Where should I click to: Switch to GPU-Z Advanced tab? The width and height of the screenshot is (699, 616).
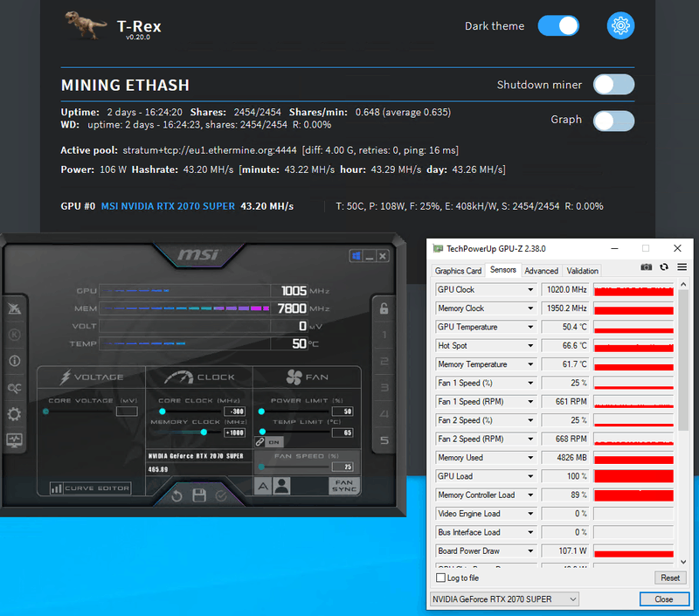click(x=541, y=271)
